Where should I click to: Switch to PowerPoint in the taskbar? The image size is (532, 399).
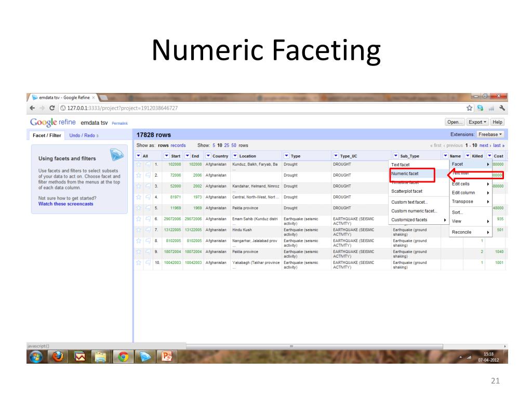[x=167, y=356]
